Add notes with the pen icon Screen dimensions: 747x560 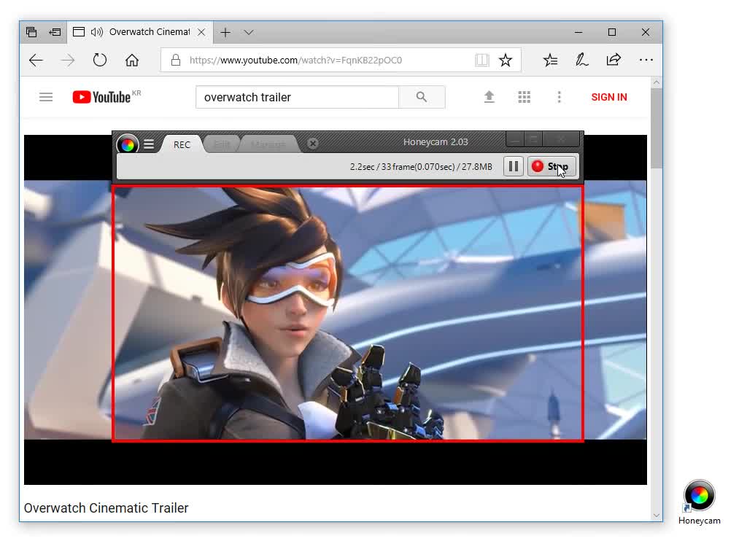[x=581, y=60]
